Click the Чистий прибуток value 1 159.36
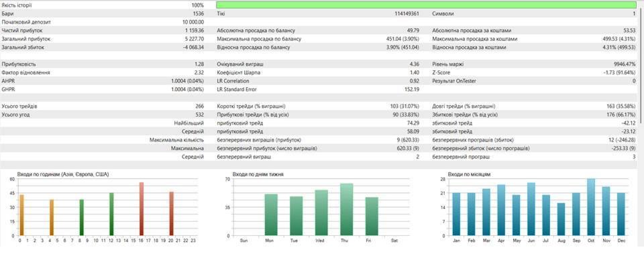Viewport: 644px width, 262px height. (x=195, y=30)
